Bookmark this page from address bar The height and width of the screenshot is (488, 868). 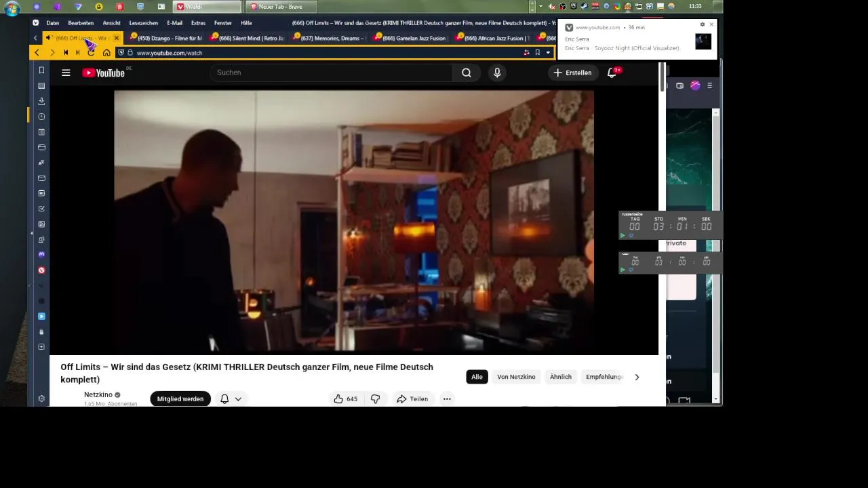click(537, 53)
